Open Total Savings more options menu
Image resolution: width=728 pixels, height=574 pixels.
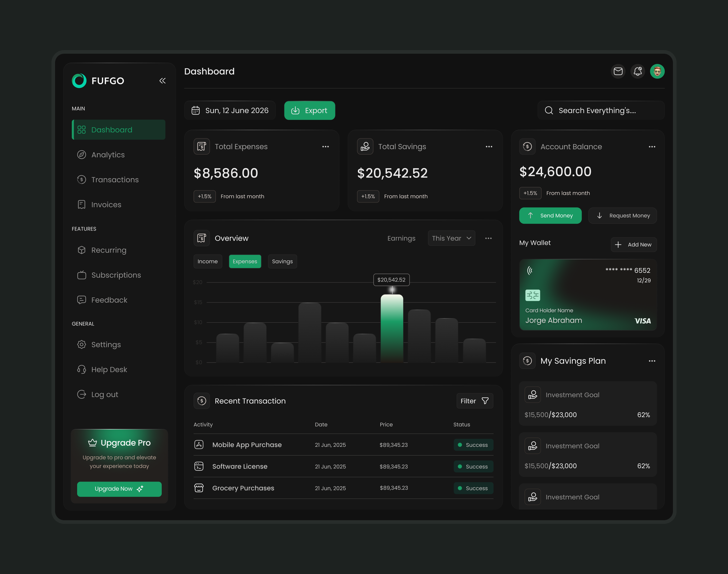click(x=489, y=147)
